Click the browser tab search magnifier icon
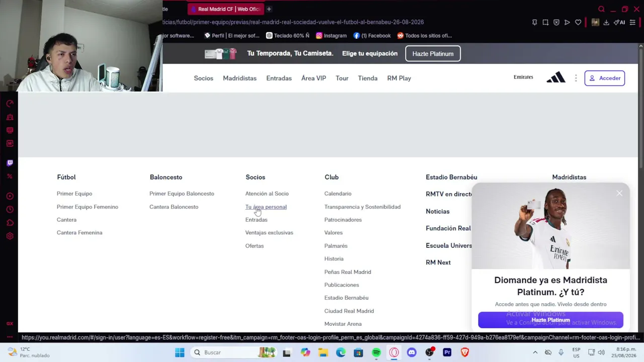 (601, 9)
